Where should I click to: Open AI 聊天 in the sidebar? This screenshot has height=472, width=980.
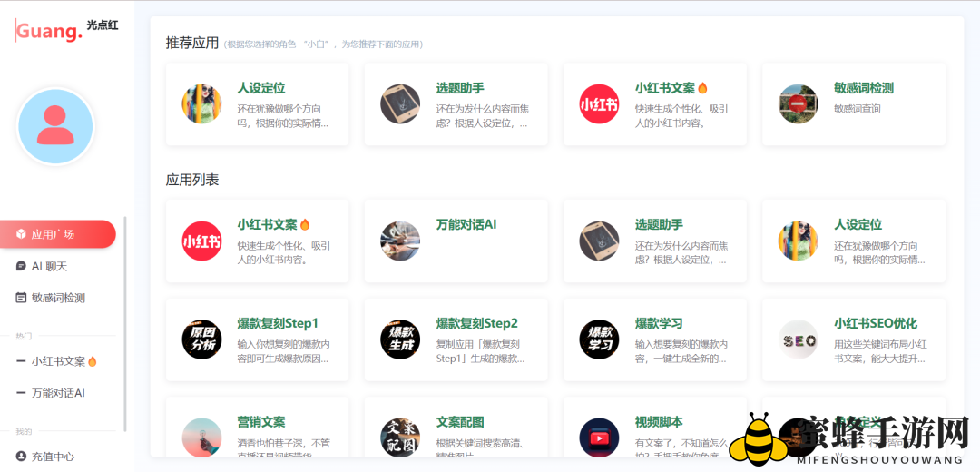click(49, 266)
